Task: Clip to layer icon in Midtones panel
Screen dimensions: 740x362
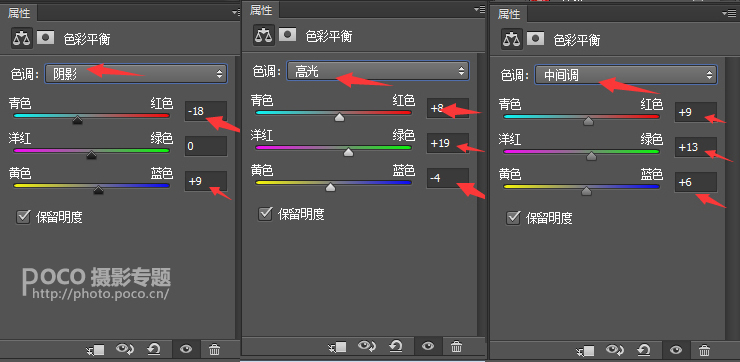Action: click(586, 351)
